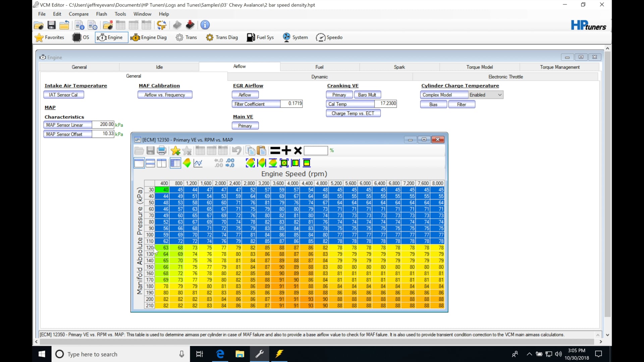Toggle the side-by-side split layout
644x362 pixels.
click(x=162, y=163)
